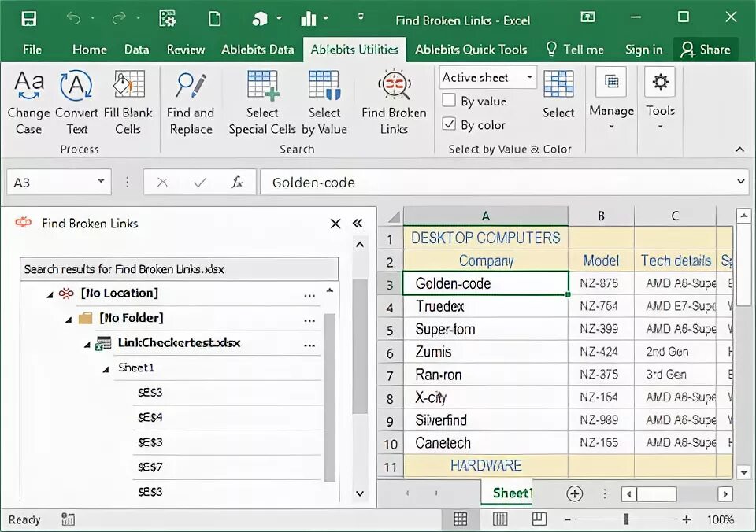Collapse the LinkCheckertest.xlsx node
This screenshot has height=532, width=756.
[x=87, y=345]
